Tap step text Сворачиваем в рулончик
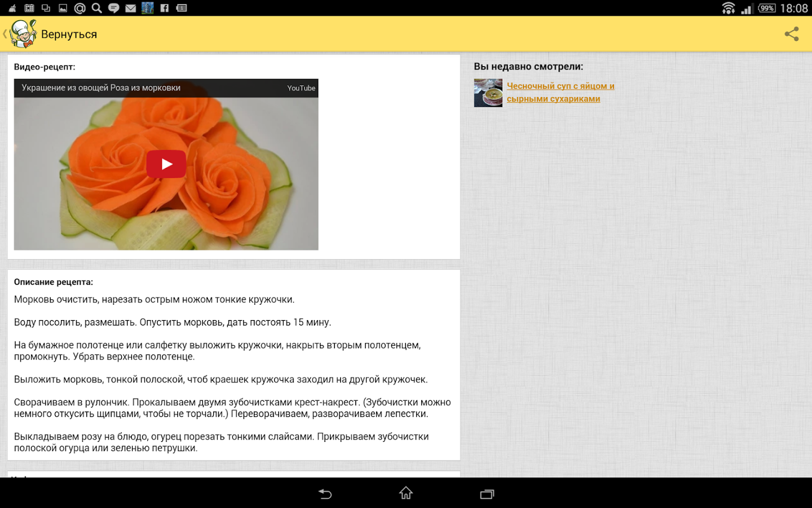The image size is (812, 508). (x=232, y=408)
